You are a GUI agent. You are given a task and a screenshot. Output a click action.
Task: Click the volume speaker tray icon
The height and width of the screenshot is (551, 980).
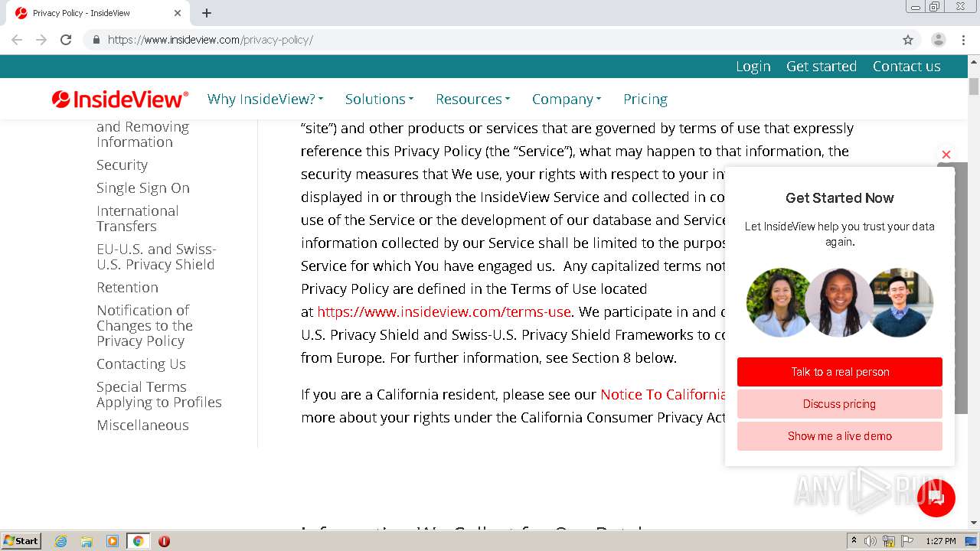[871, 541]
